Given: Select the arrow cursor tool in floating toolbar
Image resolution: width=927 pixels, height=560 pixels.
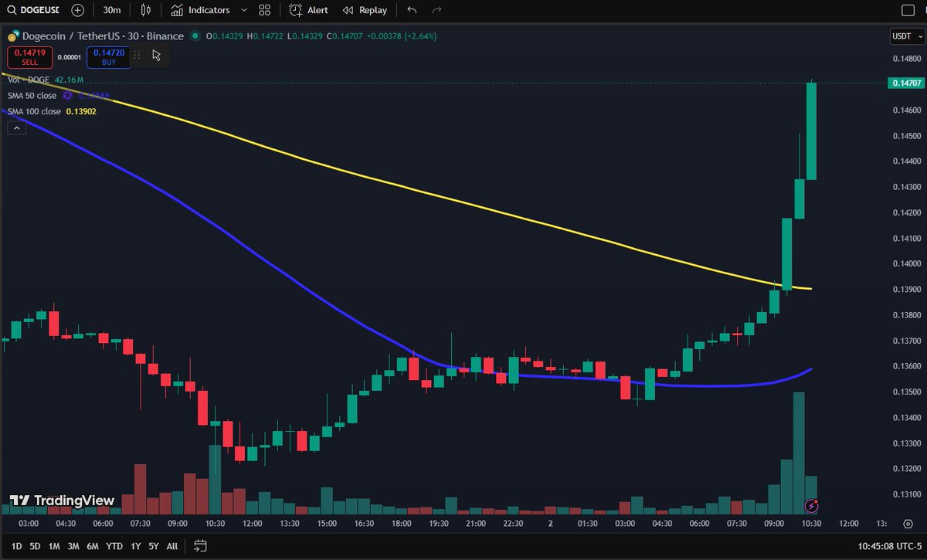Looking at the screenshot, I should point(157,55).
